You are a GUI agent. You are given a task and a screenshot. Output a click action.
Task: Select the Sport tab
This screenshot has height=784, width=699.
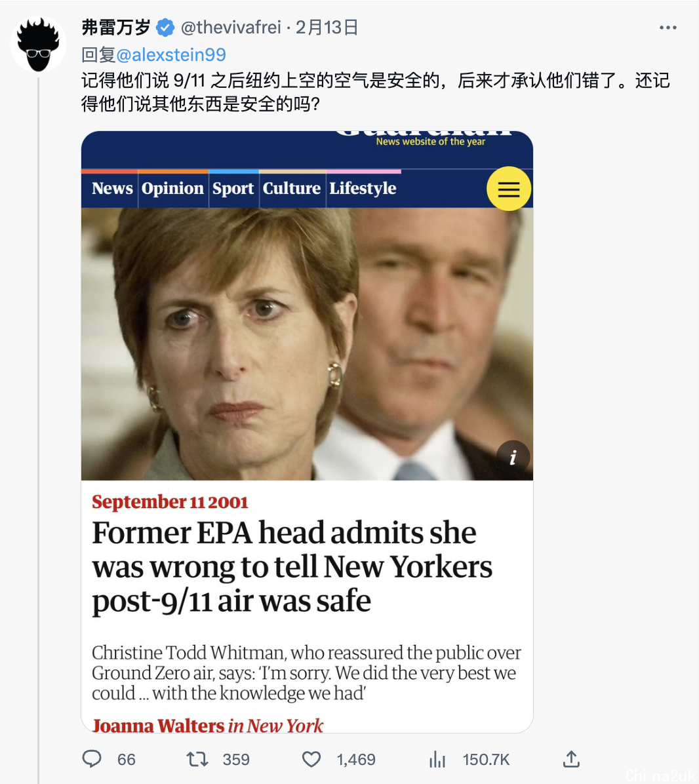[233, 189]
